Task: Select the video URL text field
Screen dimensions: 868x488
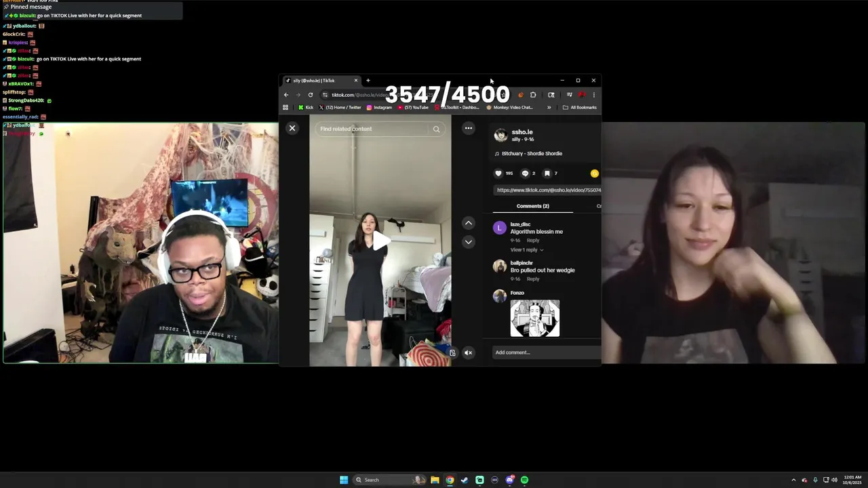Action: click(547, 190)
